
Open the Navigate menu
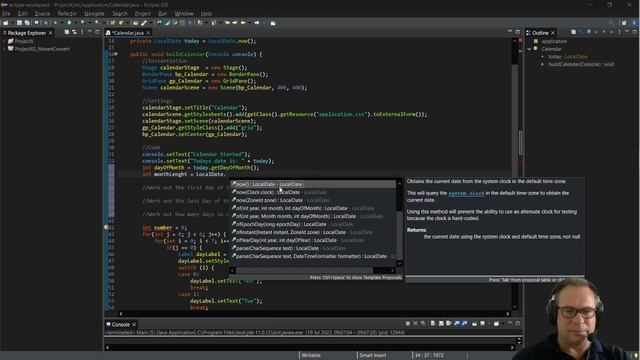click(x=94, y=13)
